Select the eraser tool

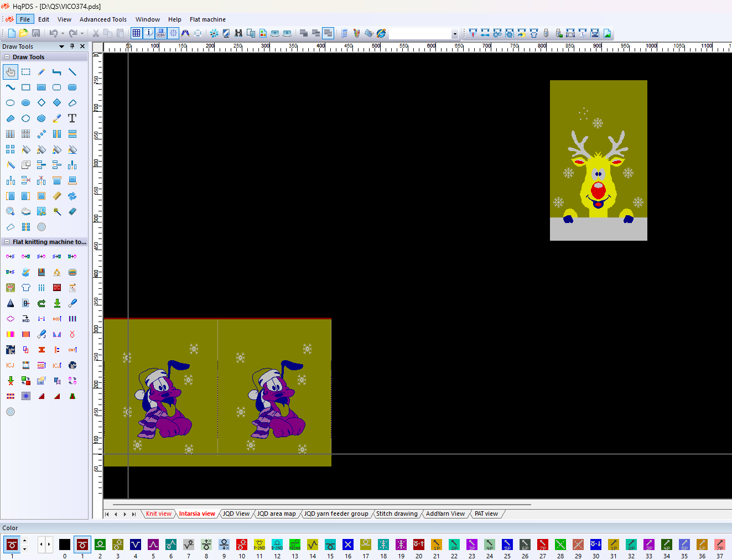tap(72, 211)
